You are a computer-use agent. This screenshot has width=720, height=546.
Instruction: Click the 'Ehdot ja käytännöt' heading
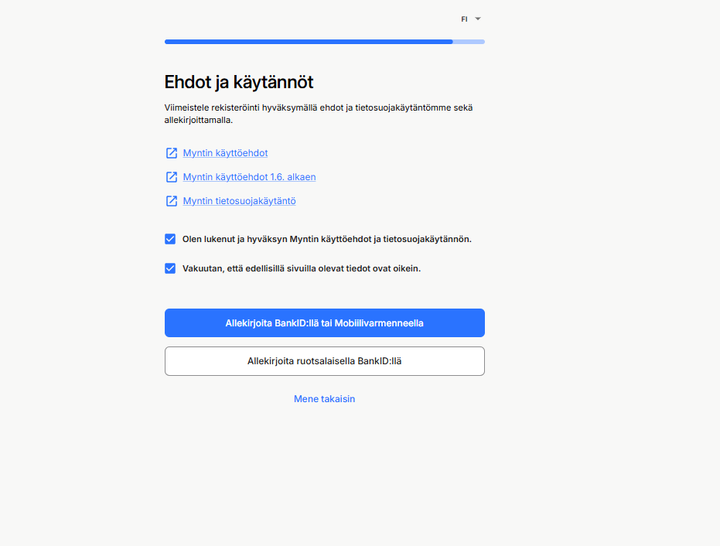[239, 82]
